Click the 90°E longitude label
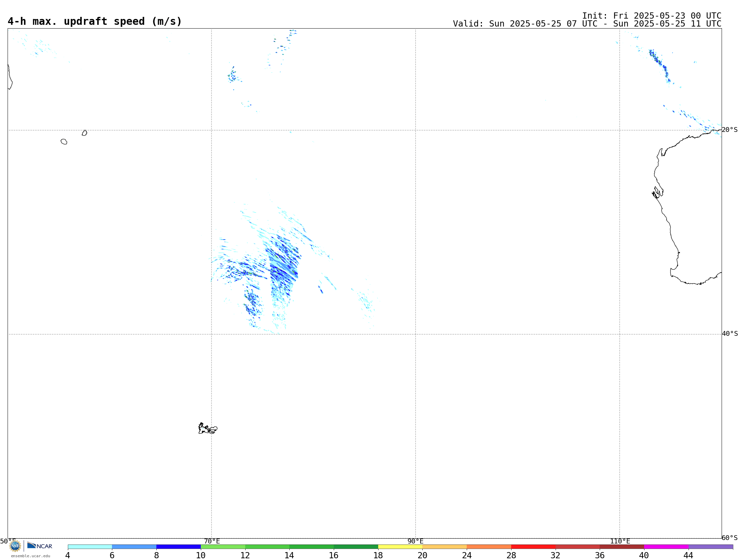744x560 pixels. click(416, 541)
